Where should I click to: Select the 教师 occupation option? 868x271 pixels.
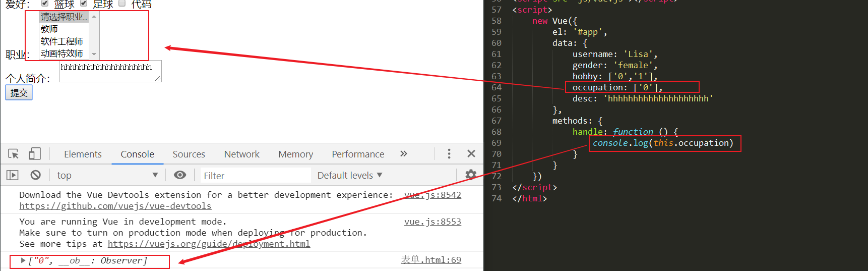(x=64, y=29)
